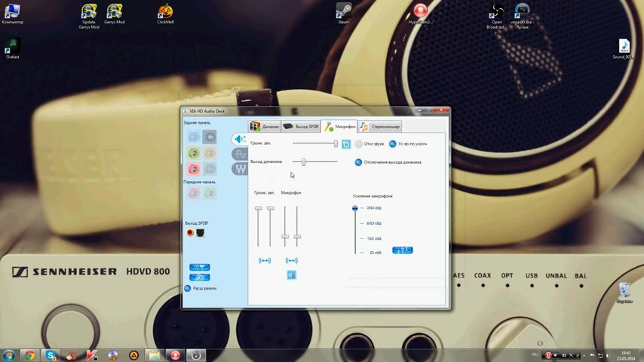Open Update Garrys Mod desktop shortcut
Screen dimensions: 644x362
pos(89,17)
